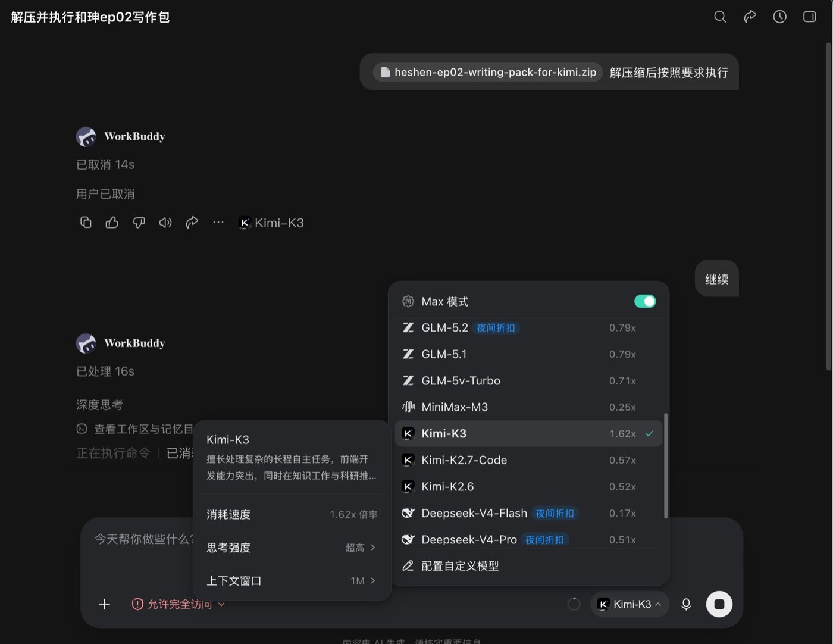Click the 已处理 16s status text

coord(105,371)
